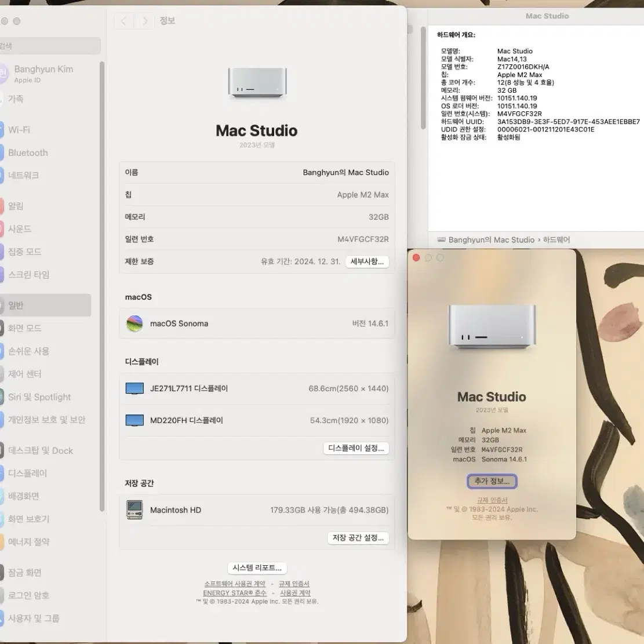
Task: Open 데스크탑 및 Dock in the sidebar
Action: (40, 450)
